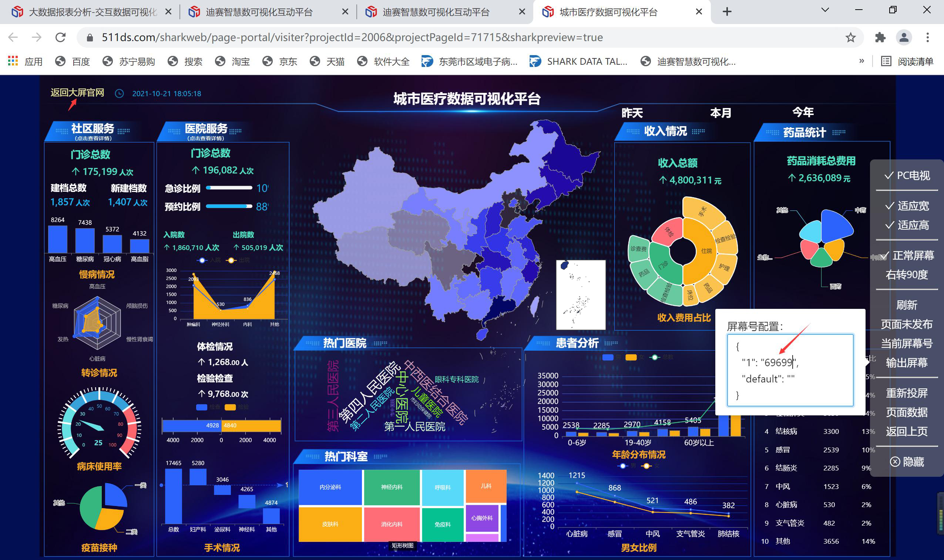Click the 支气管炎 table row
Viewport: 944px width, 560px height.
(x=819, y=523)
